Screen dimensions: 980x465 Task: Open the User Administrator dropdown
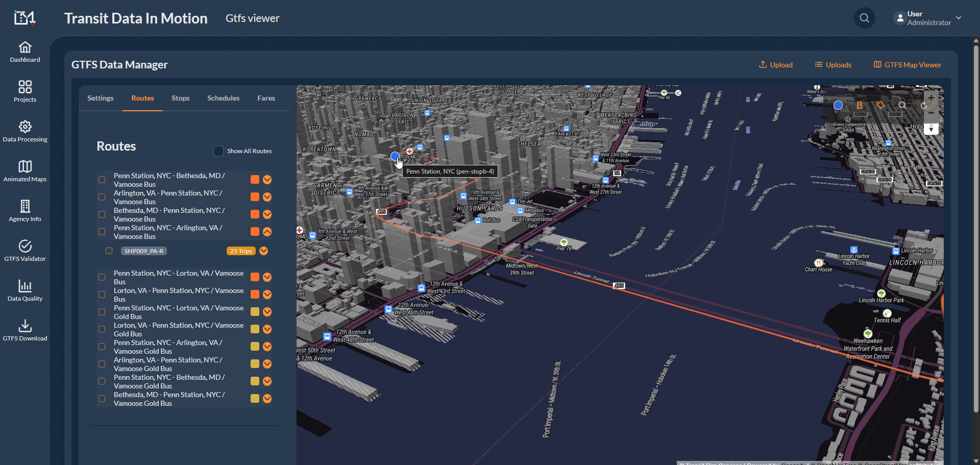coord(928,18)
